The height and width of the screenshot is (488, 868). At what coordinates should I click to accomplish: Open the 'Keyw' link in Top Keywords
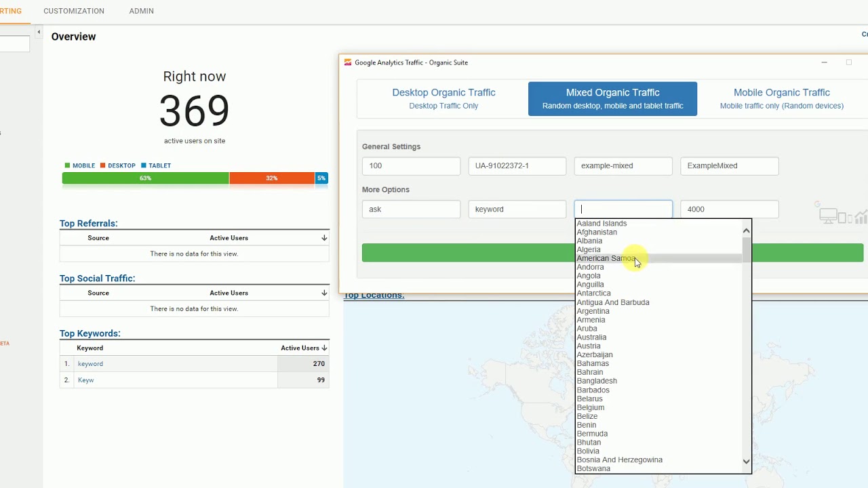click(x=85, y=380)
